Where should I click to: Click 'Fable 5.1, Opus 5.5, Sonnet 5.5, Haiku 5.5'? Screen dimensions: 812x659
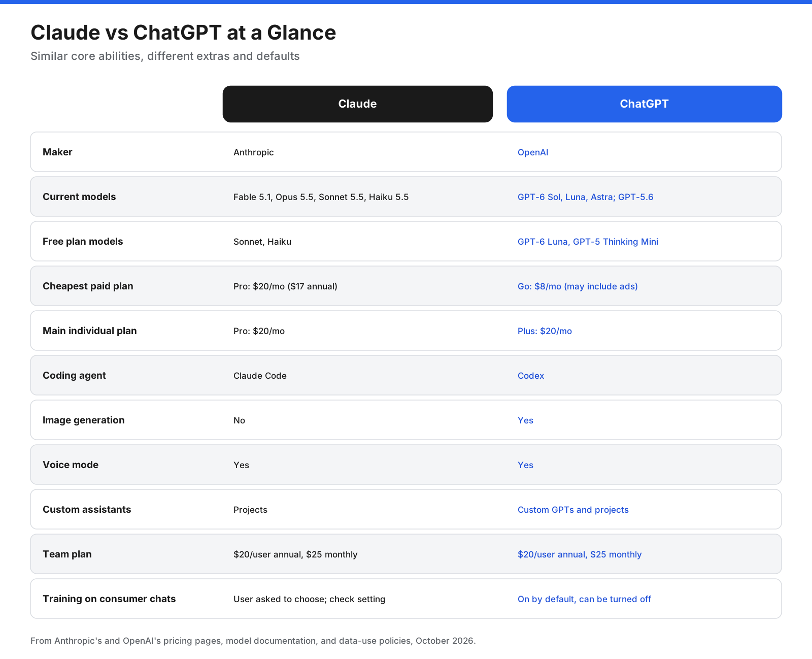point(321,197)
